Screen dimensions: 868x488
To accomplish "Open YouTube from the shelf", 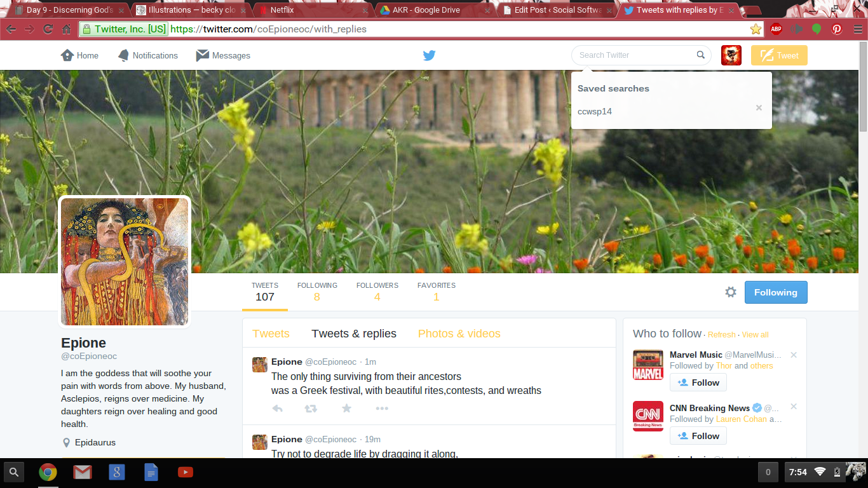I will [185, 472].
